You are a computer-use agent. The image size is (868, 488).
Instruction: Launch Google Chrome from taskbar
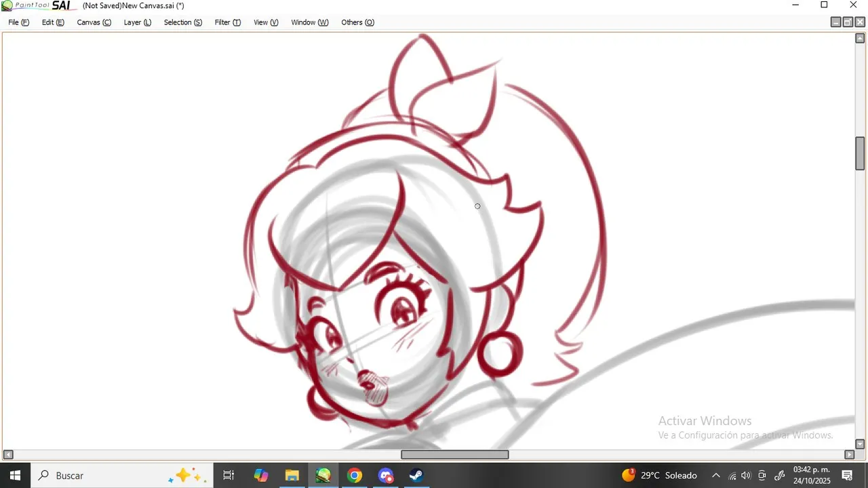(x=354, y=475)
